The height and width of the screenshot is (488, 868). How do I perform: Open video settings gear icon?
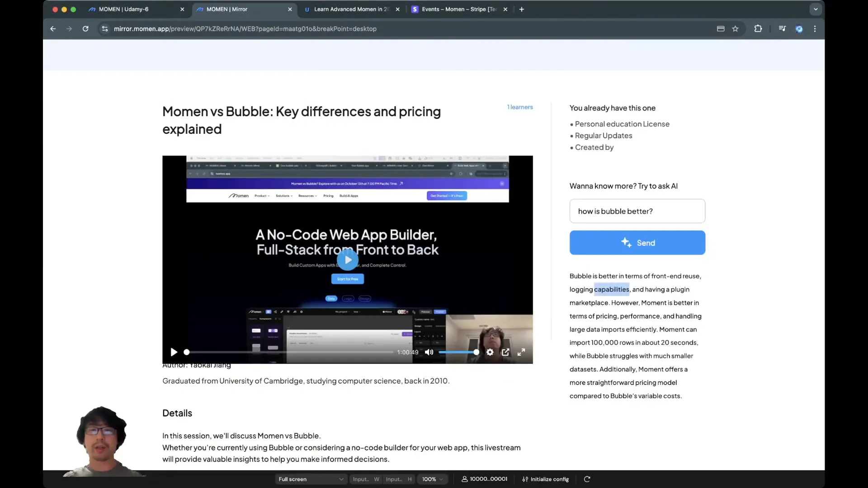pos(490,352)
